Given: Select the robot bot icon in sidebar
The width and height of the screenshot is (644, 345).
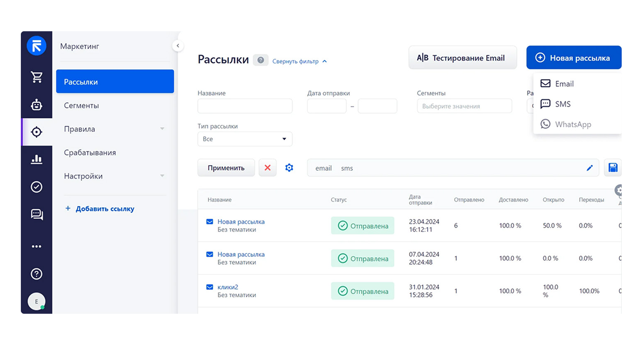Looking at the screenshot, I should pyautogui.click(x=36, y=104).
